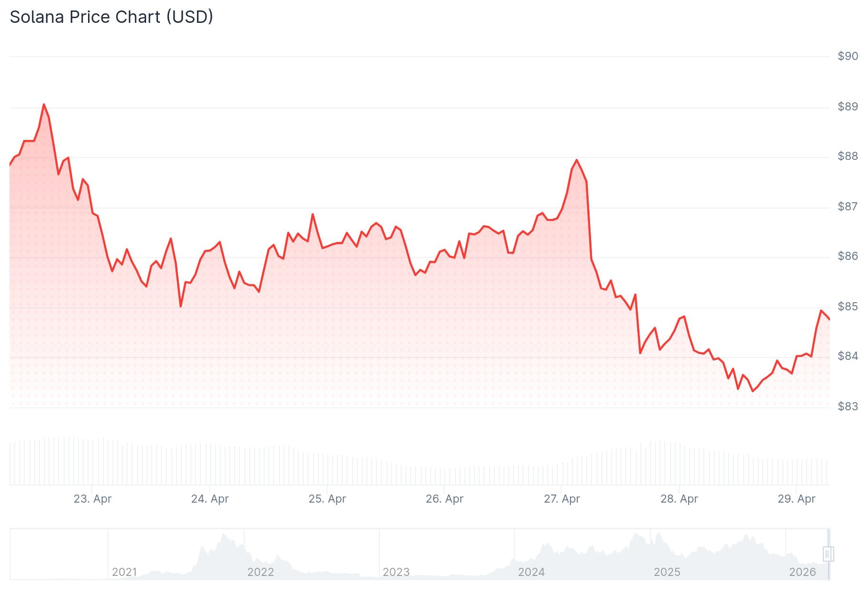Viewport: 868px width, 594px height.
Task: Select the 27. Apr axis label
Action: click(562, 499)
